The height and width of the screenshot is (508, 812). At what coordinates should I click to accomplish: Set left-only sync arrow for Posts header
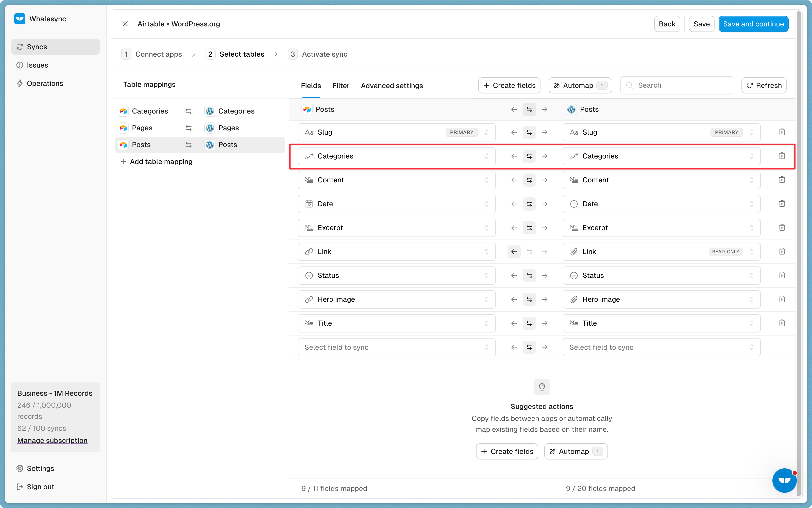tap(514, 109)
